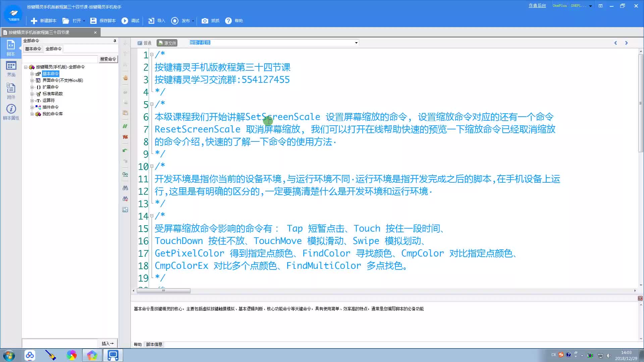Open the 附件 attachments sidebar icon

point(11,88)
